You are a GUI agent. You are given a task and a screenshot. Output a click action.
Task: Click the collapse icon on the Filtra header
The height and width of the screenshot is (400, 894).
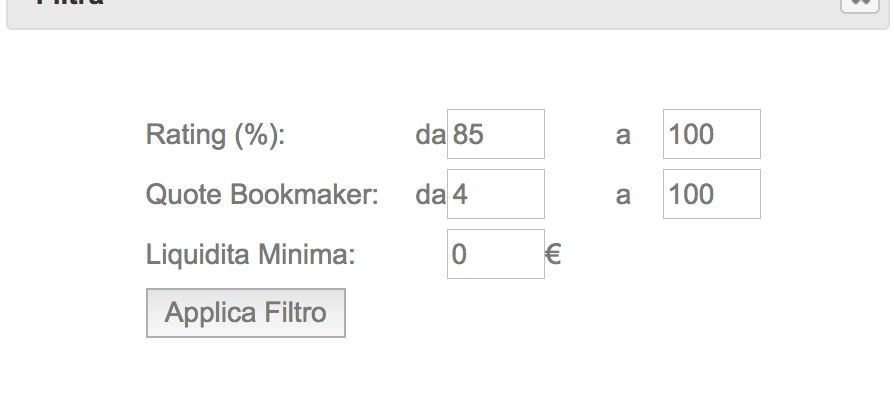pos(860,5)
